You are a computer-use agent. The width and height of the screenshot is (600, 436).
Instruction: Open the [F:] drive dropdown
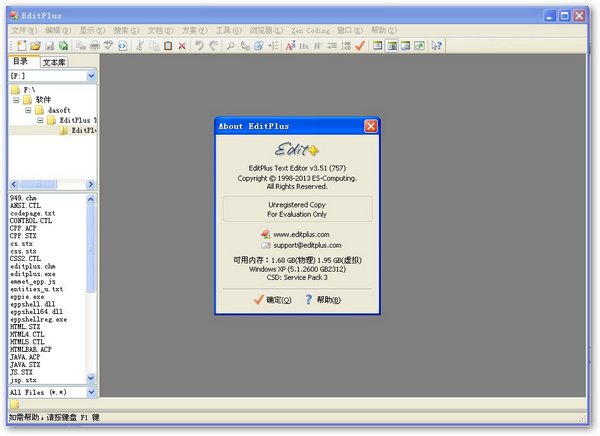point(91,76)
